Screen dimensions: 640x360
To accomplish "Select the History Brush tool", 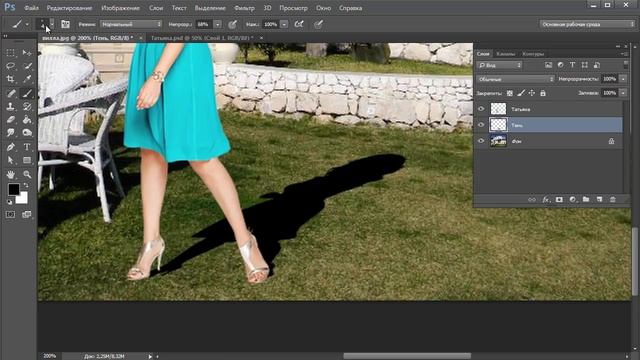I will click(27, 107).
